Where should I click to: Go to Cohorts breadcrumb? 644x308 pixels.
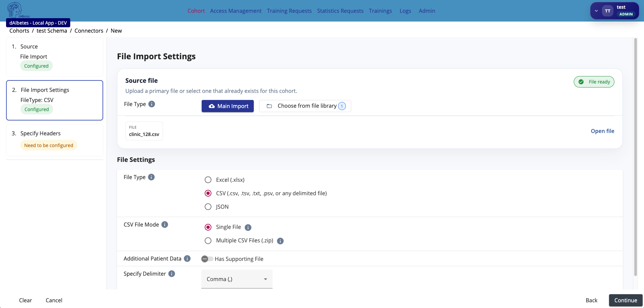tap(19, 31)
